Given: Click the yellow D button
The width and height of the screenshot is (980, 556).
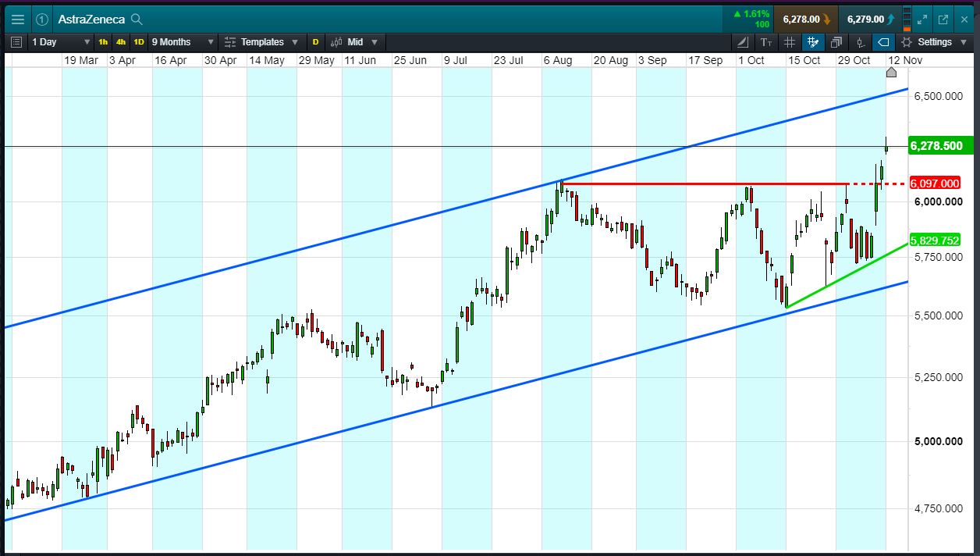Looking at the screenshot, I should click(315, 42).
